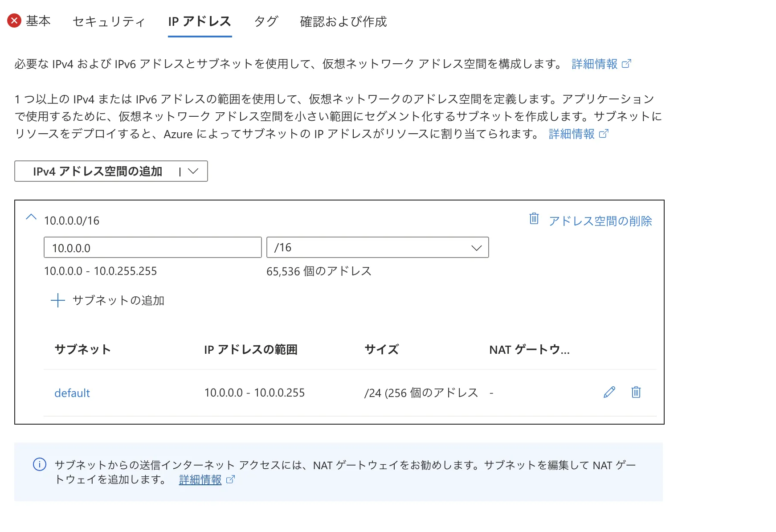The height and width of the screenshot is (532, 776).
Task: Click アドレス空間の削除 link
Action: pyautogui.click(x=600, y=220)
